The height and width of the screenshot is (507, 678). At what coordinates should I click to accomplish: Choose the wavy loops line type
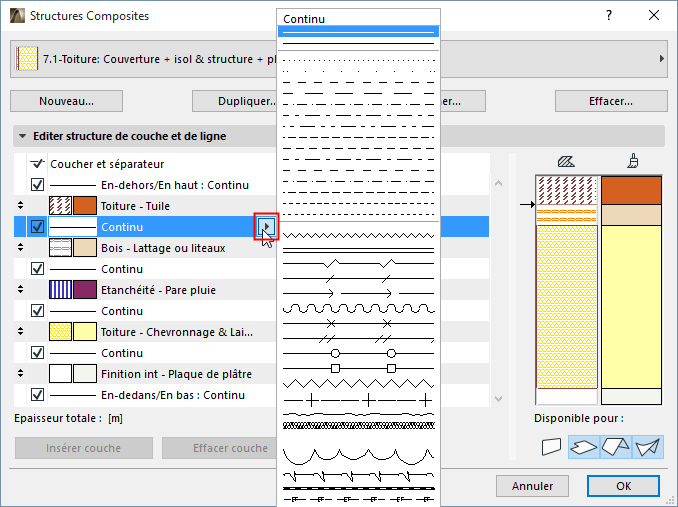point(358,309)
